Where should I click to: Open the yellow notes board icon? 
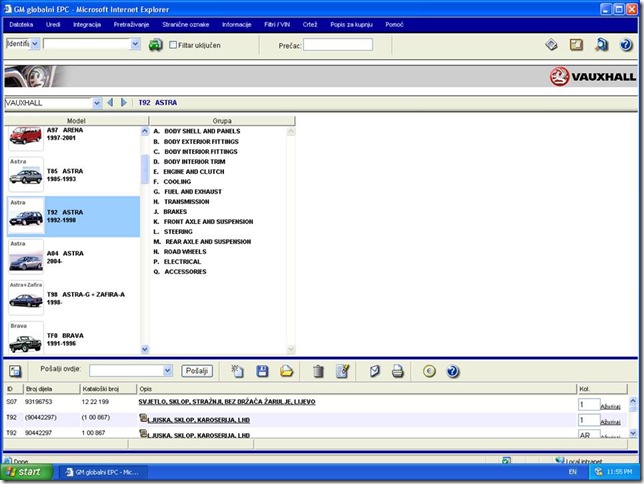(576, 44)
